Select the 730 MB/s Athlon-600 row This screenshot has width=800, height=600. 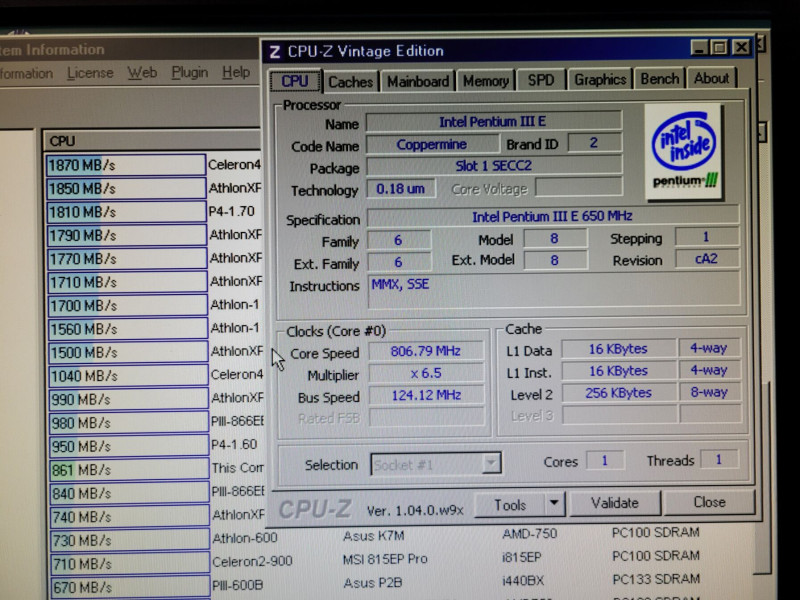(130, 540)
